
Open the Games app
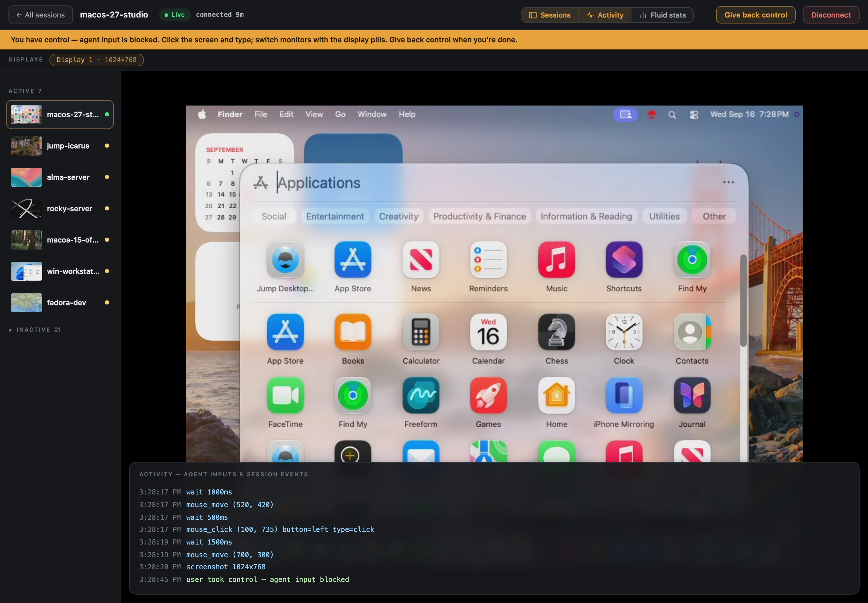[488, 396]
